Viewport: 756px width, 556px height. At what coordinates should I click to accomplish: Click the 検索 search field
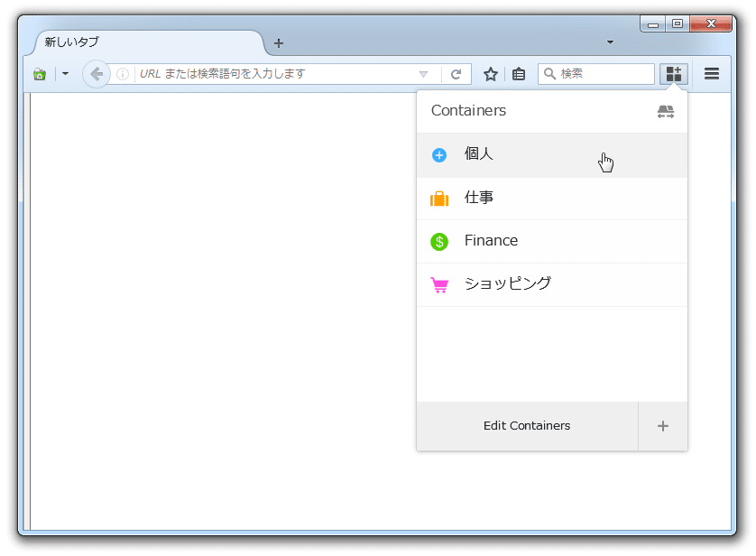pyautogui.click(x=596, y=74)
